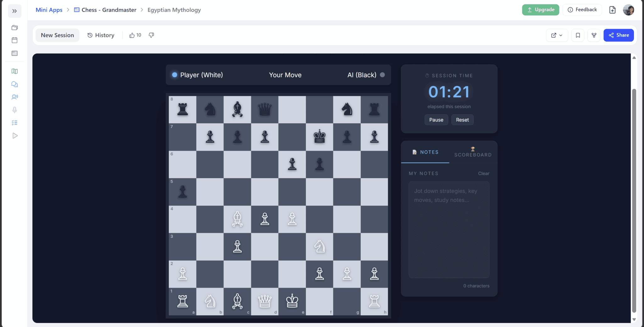
Task: Expand the left sidebar with double chevron
Action: tap(14, 11)
